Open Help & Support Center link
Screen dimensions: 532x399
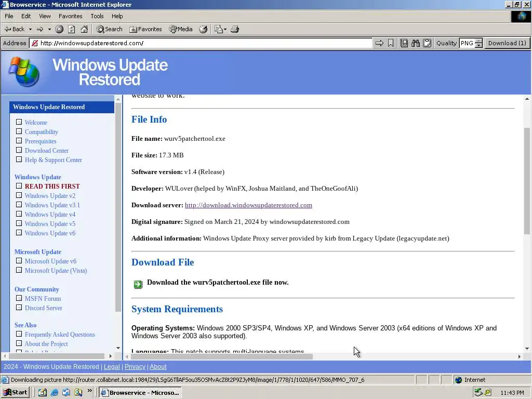click(x=54, y=160)
